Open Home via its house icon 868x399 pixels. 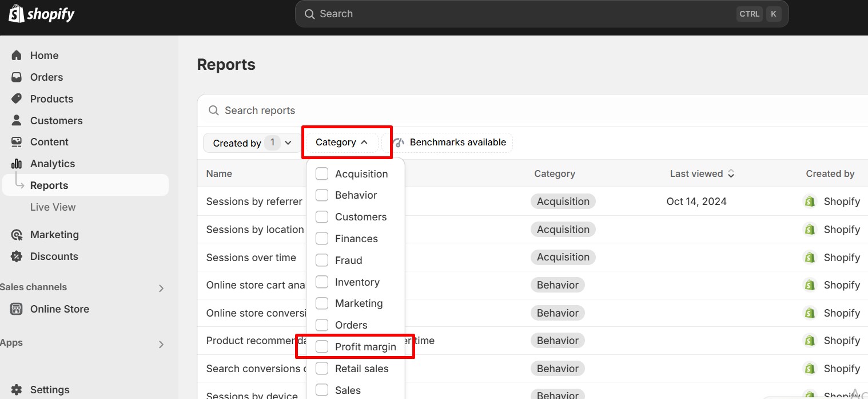17,56
